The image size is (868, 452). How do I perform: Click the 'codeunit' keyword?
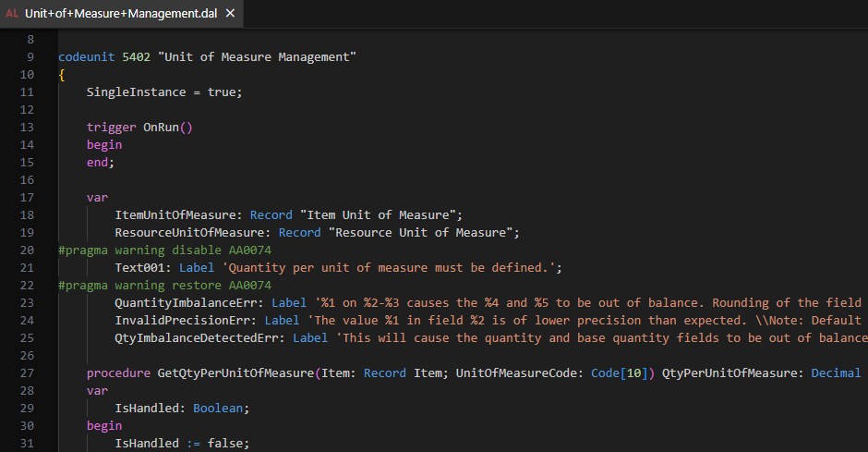click(x=87, y=57)
